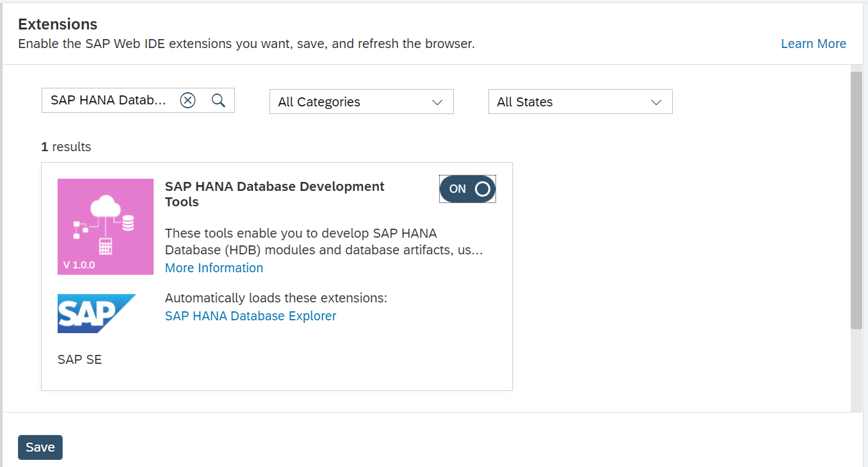This screenshot has height=467, width=868.
Task: Open the Learn More link
Action: coord(813,43)
